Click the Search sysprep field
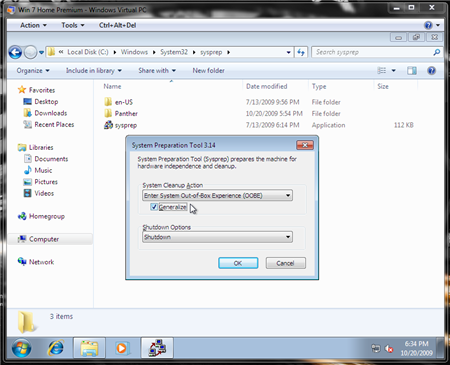Viewport: 450px width, 365px height. coord(371,52)
